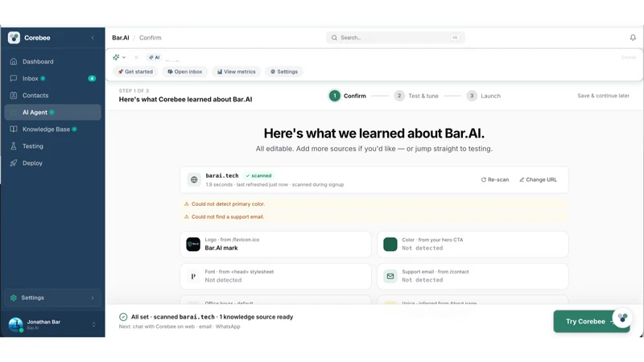
Task: Open Dashboard in the sidebar
Action: [x=52, y=62]
